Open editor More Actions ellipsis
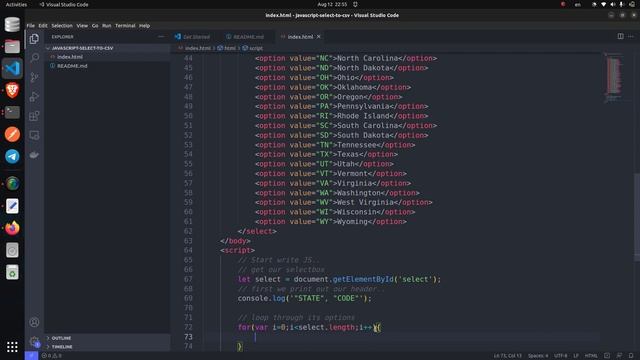Screen dimensions: 640x360 (631, 36)
